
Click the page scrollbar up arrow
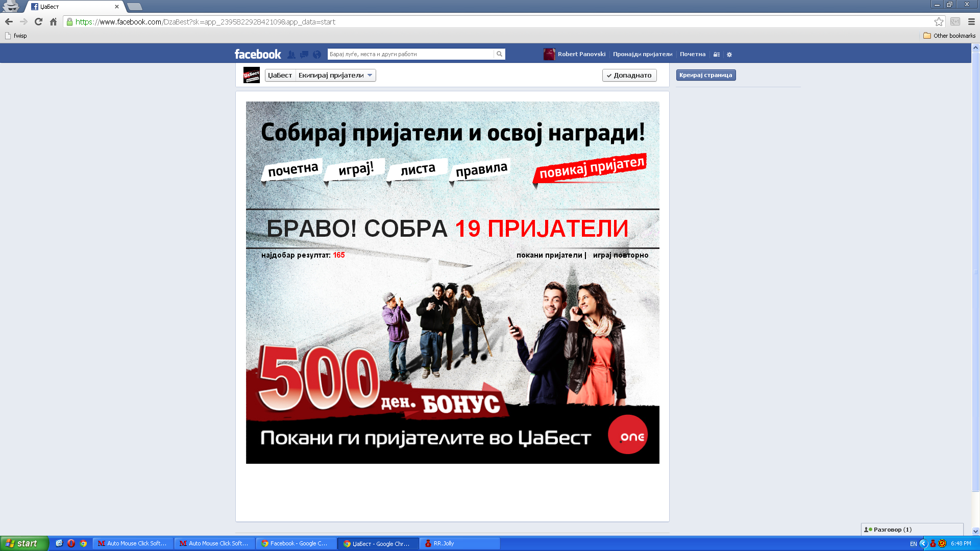975,47
